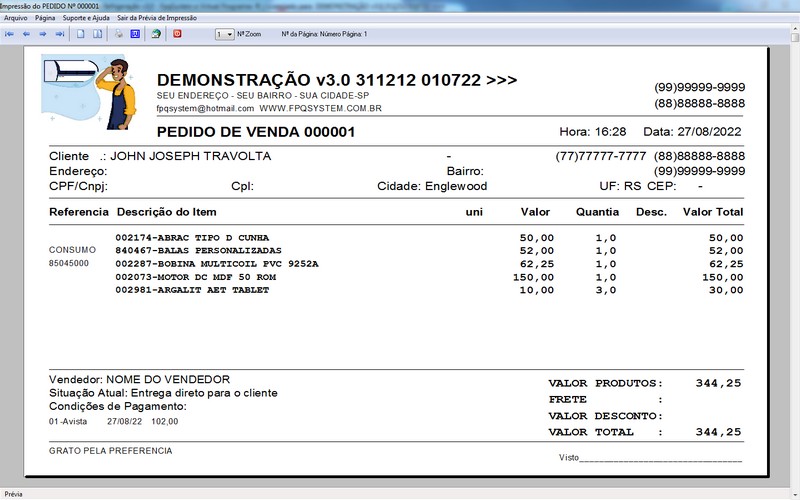Click the Visto signature line
This screenshot has height=500, width=800.
(650, 458)
